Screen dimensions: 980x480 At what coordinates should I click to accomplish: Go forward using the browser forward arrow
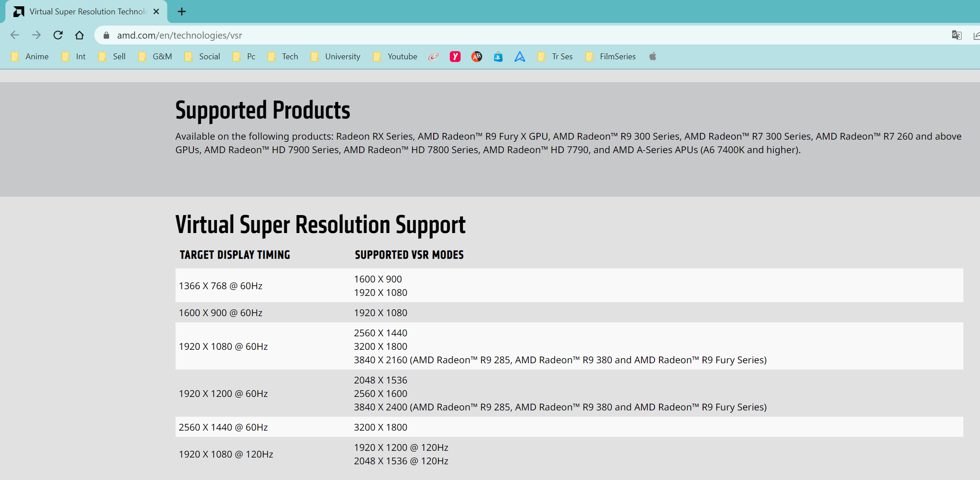tap(36, 35)
